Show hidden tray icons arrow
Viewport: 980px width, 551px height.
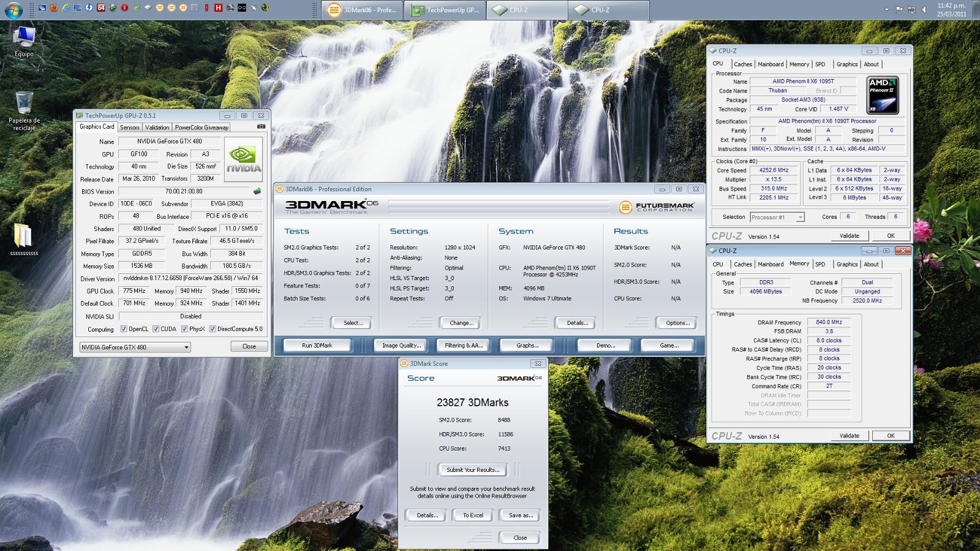click(x=886, y=9)
